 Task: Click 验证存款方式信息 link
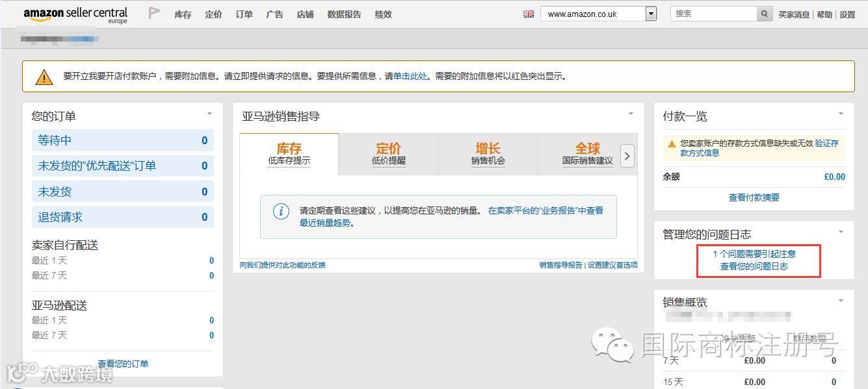point(759,148)
